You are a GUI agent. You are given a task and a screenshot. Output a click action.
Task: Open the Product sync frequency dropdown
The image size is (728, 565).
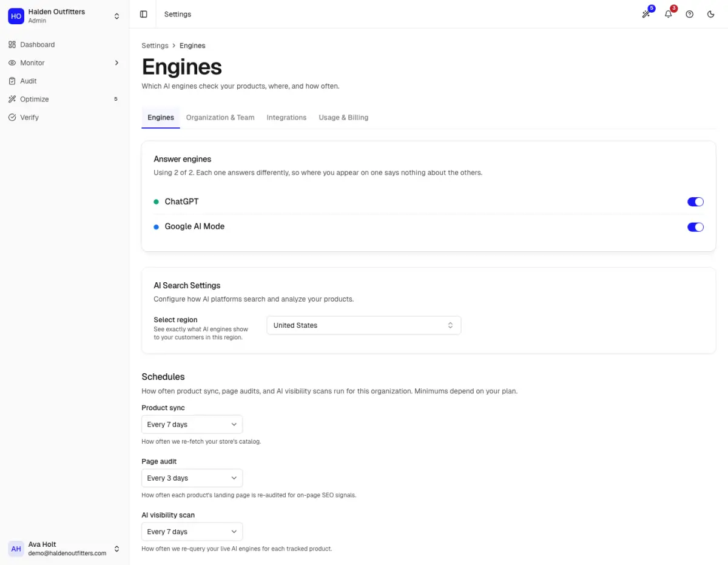[x=192, y=424]
